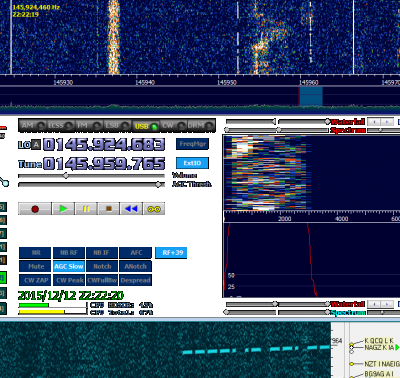The width and height of the screenshot is (400, 378).
Task: Click the ExtIO button
Action: pyautogui.click(x=192, y=163)
